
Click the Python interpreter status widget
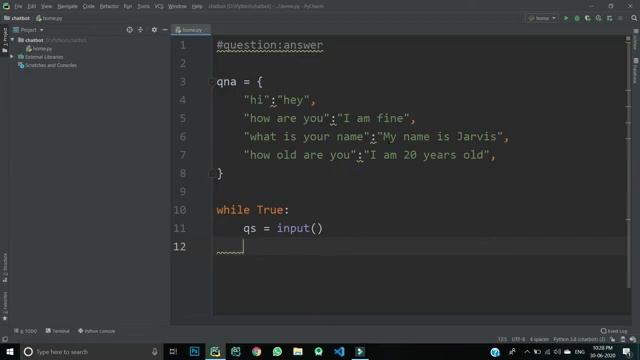click(x=579, y=339)
